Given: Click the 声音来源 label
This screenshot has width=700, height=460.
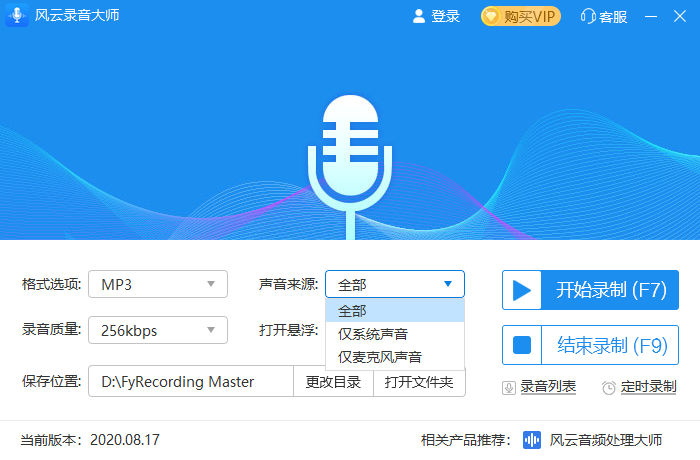Looking at the screenshot, I should click(288, 284).
